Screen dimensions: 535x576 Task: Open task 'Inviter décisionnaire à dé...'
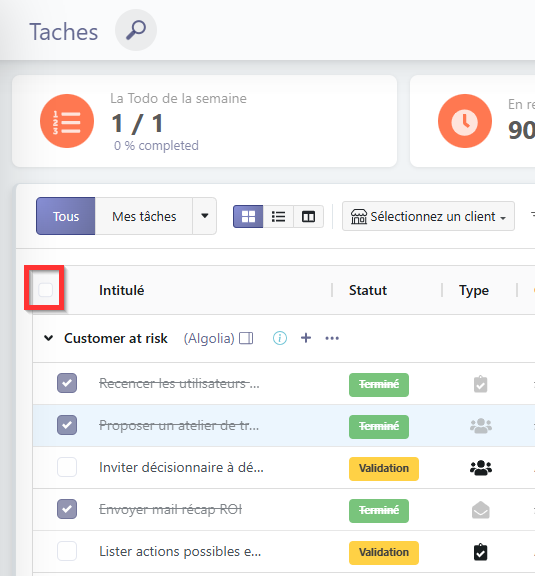pos(181,467)
